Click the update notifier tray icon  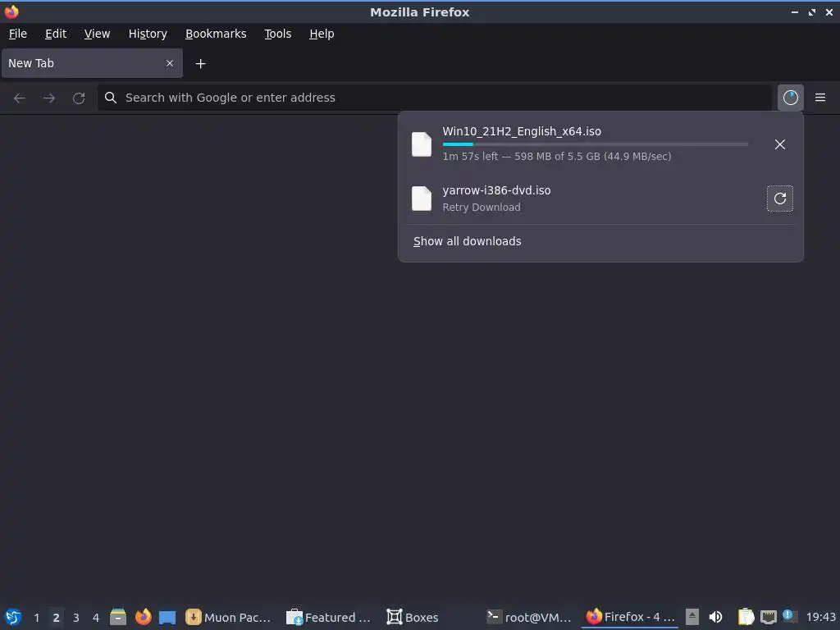788,615
